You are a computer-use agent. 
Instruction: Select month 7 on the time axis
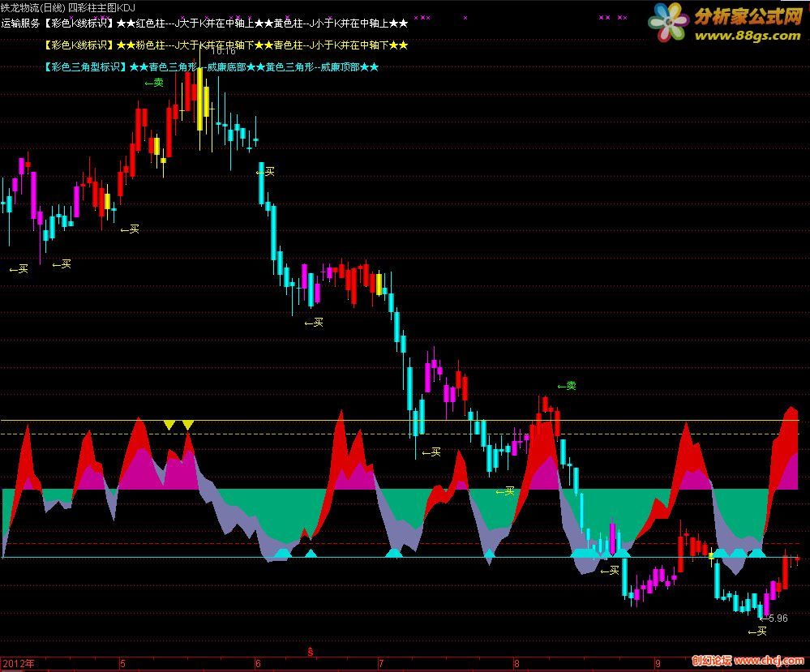(381, 664)
